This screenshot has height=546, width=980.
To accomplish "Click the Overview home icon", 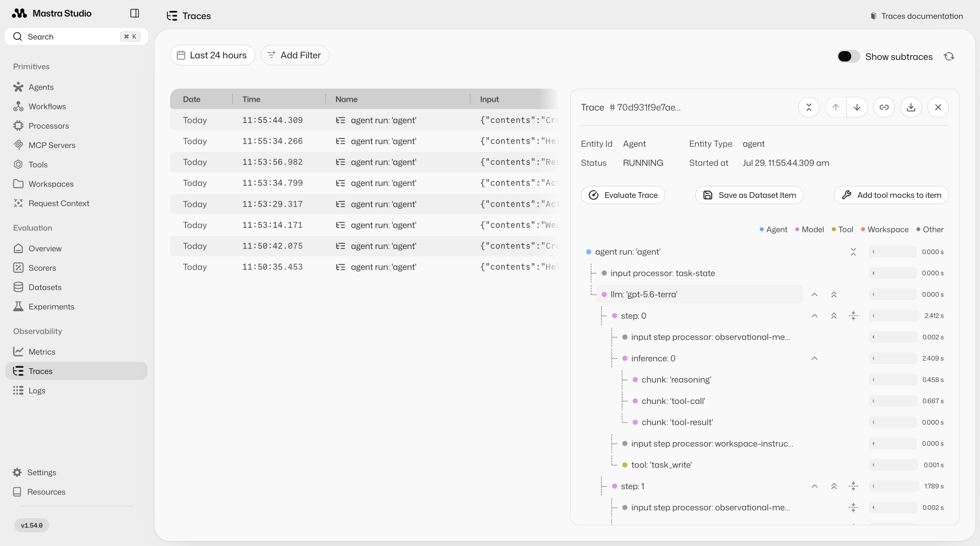I will click(19, 248).
